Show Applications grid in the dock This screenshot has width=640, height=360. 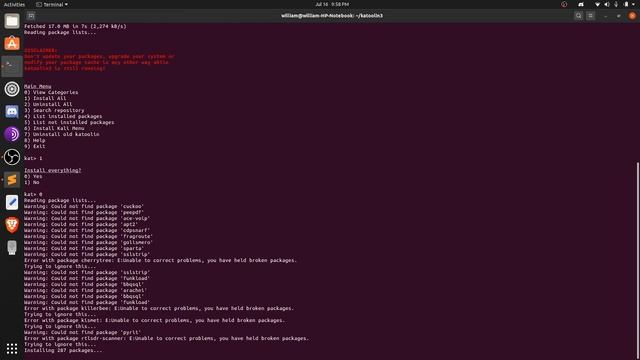(x=12, y=348)
